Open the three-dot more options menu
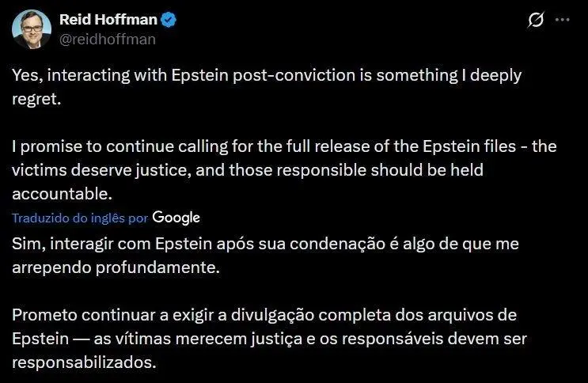This screenshot has height=383, width=588. [x=562, y=20]
